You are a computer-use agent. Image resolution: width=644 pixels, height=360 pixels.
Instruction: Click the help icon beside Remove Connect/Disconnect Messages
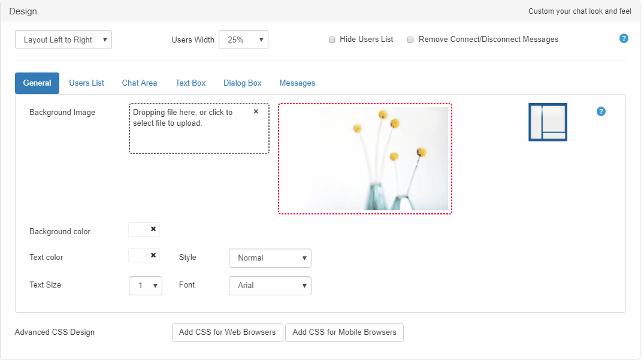pyautogui.click(x=624, y=39)
